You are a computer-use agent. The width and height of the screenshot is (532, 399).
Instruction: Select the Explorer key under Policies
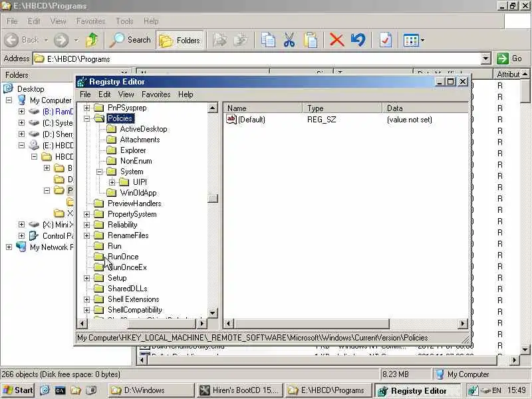[133, 150]
